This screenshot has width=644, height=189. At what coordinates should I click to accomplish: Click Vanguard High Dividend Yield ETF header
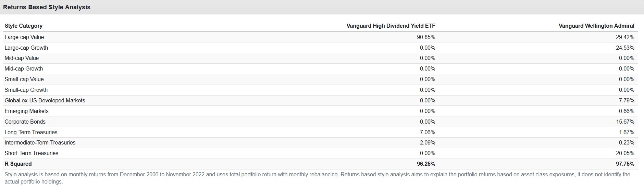[x=391, y=26]
